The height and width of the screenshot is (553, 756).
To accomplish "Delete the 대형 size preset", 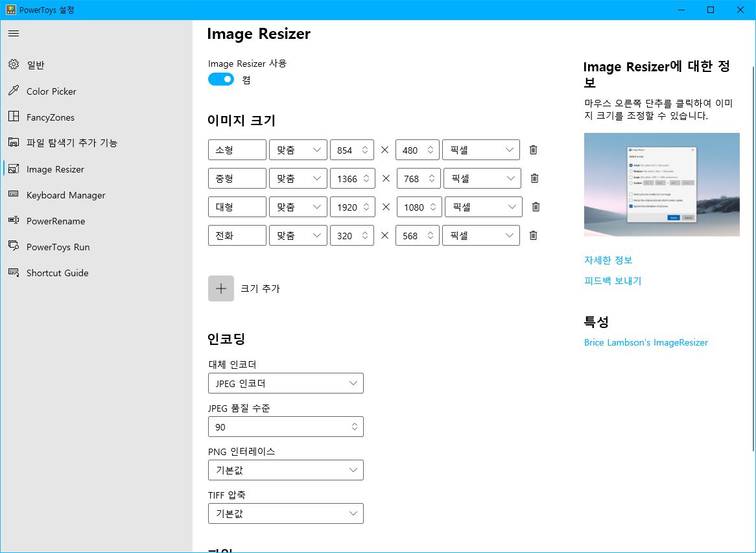I will click(536, 207).
